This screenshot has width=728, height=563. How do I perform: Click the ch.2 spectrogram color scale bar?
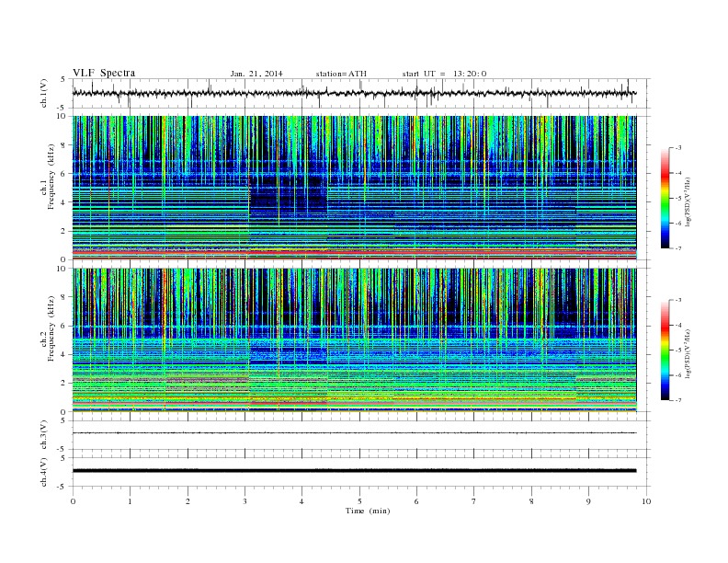[x=665, y=350]
